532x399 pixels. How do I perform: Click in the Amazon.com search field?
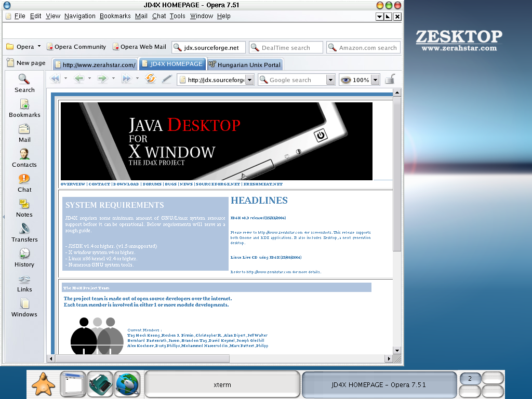(x=363, y=47)
